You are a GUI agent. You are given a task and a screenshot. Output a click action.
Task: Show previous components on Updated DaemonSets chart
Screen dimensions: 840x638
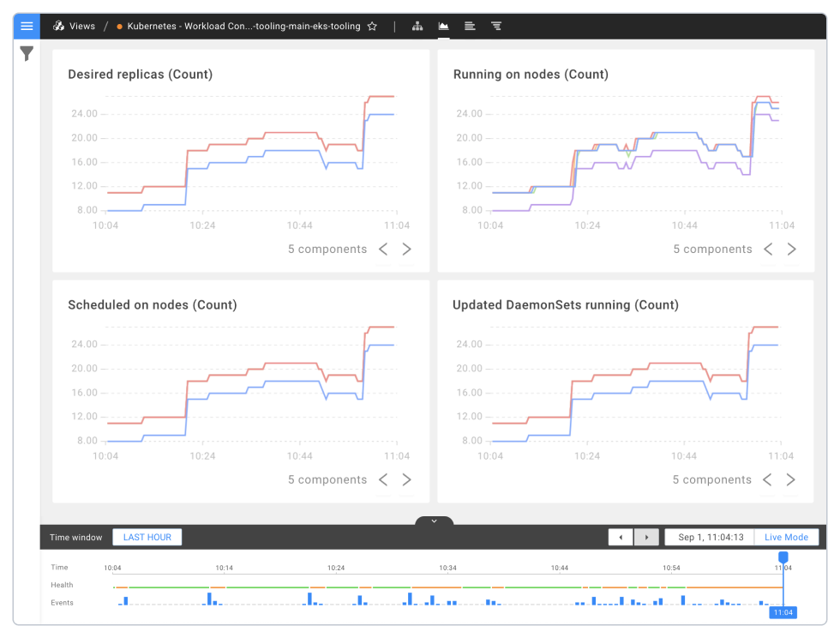point(767,479)
